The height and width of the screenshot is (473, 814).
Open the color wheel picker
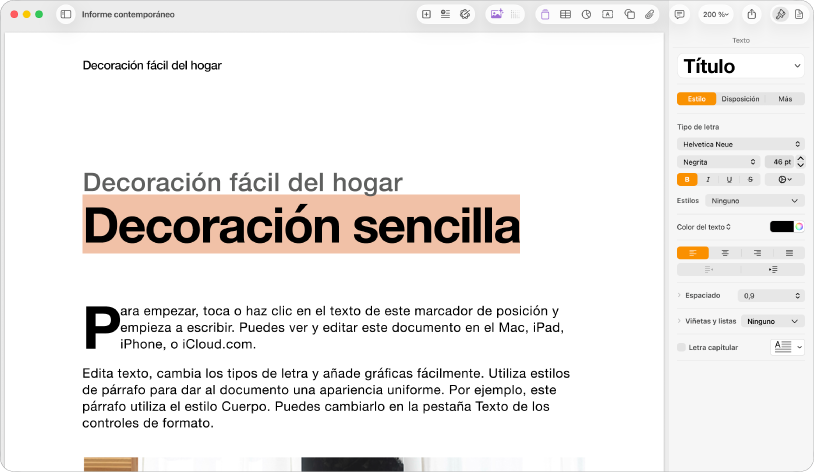click(799, 227)
